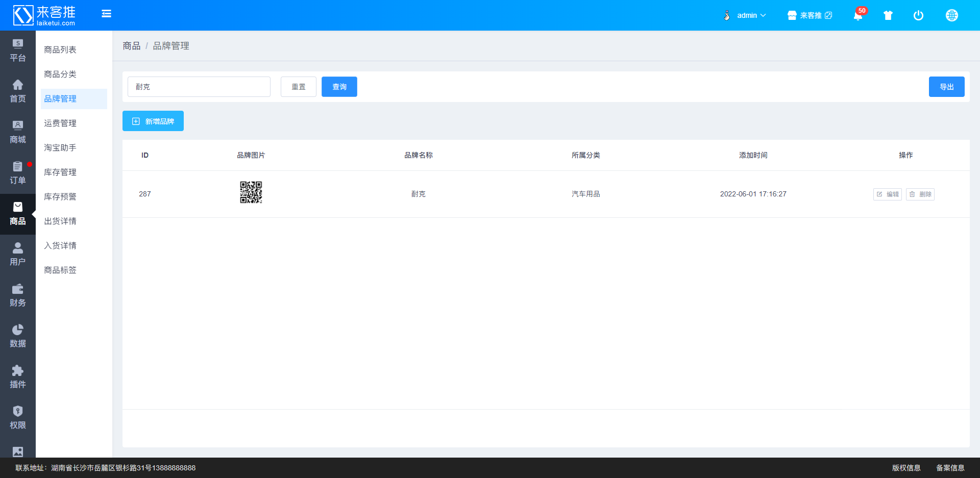Click 编辑 edit for brand 287

click(x=888, y=194)
